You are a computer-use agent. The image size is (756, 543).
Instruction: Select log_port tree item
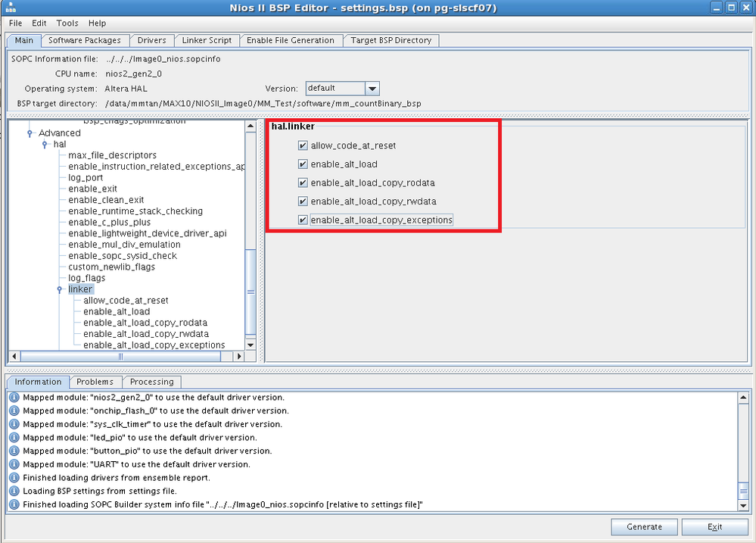coord(86,178)
